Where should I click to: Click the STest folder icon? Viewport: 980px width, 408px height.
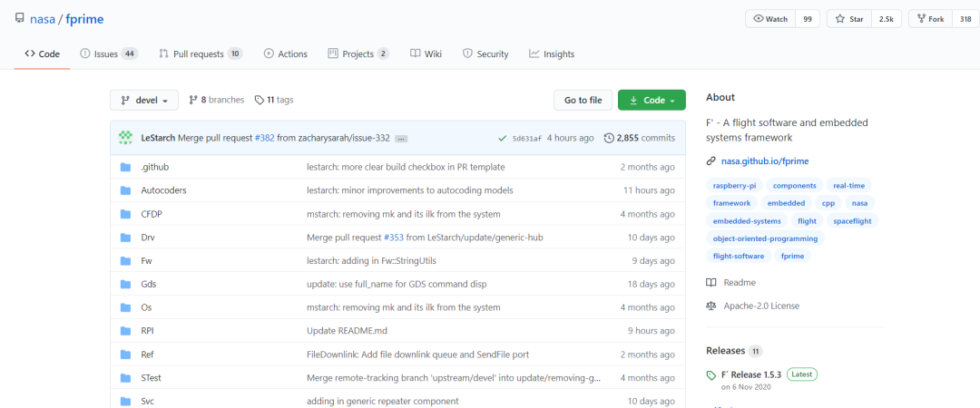125,377
